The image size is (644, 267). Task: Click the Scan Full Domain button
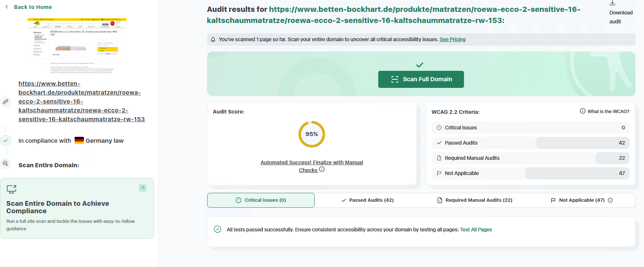coord(421,79)
